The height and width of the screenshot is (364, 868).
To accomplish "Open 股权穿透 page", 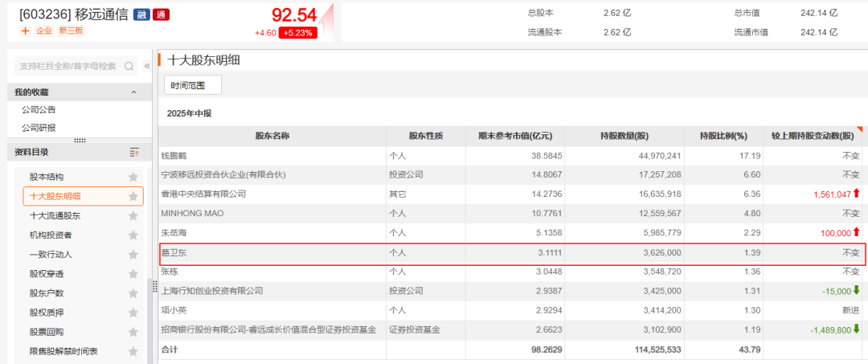I will [47, 274].
